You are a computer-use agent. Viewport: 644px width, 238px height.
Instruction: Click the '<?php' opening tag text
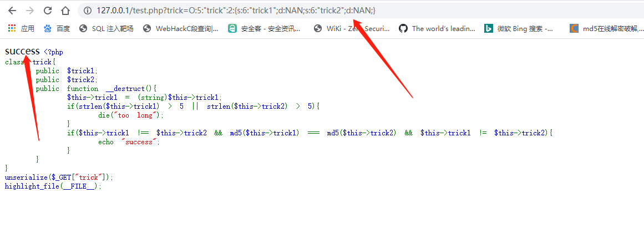(53, 52)
